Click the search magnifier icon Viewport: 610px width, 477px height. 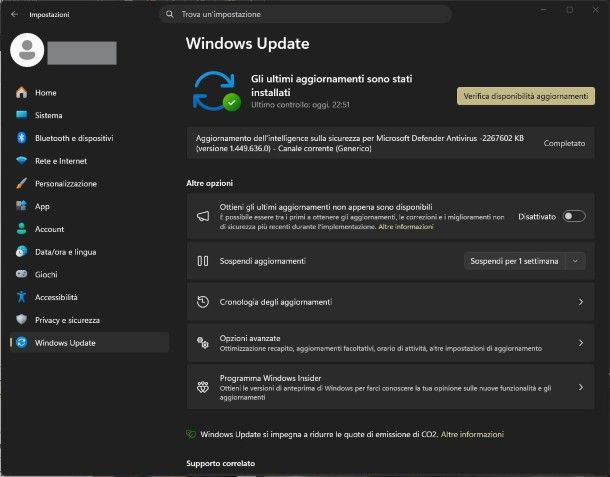click(x=170, y=14)
